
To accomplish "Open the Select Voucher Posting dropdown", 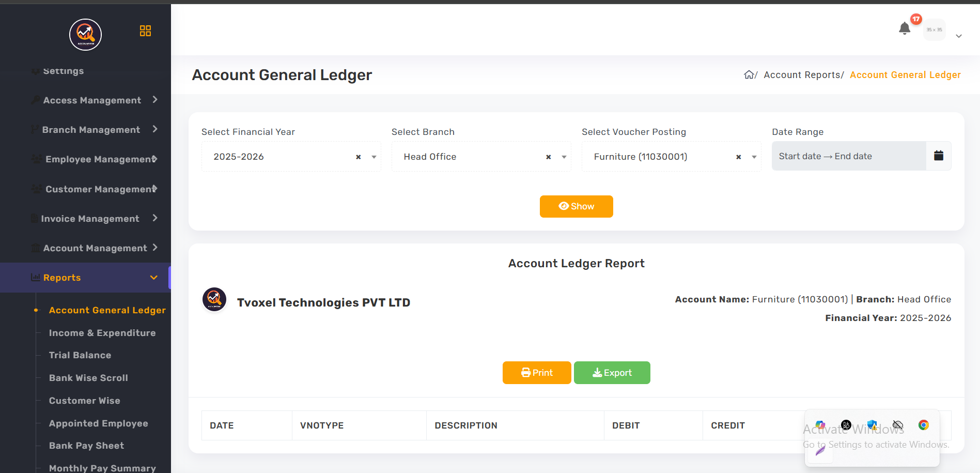I will click(754, 157).
